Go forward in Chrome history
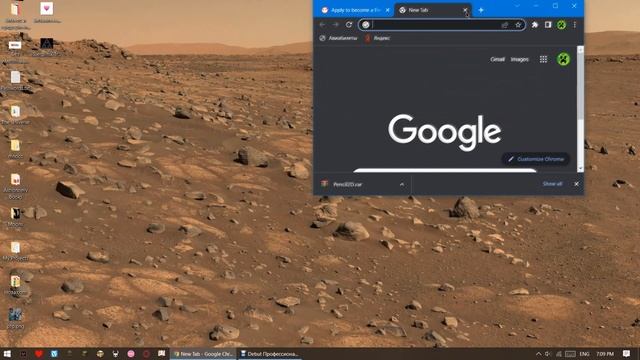 (x=336, y=25)
